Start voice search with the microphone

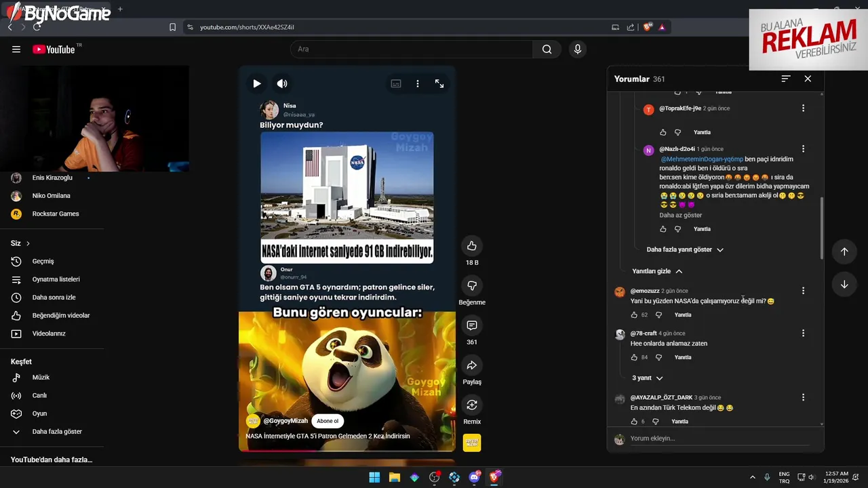click(x=578, y=49)
